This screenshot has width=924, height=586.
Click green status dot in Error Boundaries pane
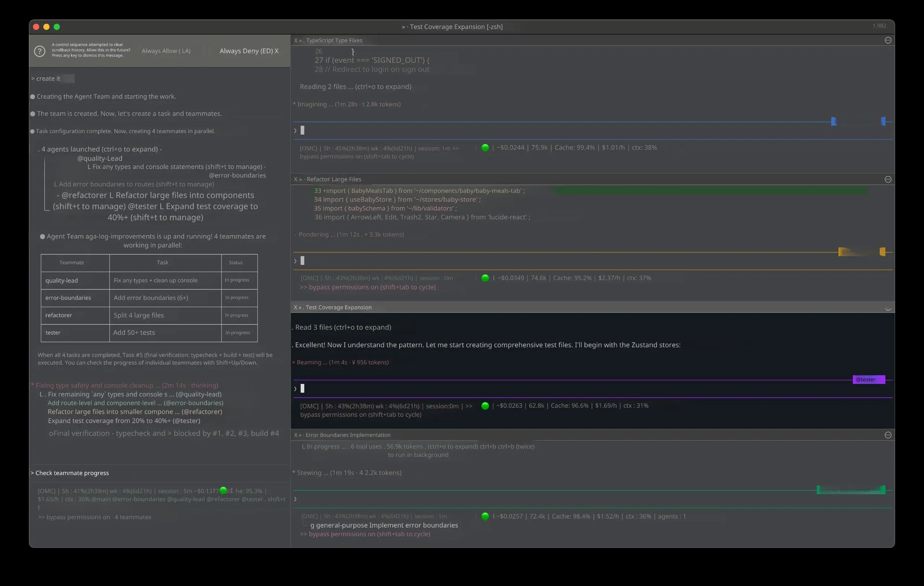485,516
